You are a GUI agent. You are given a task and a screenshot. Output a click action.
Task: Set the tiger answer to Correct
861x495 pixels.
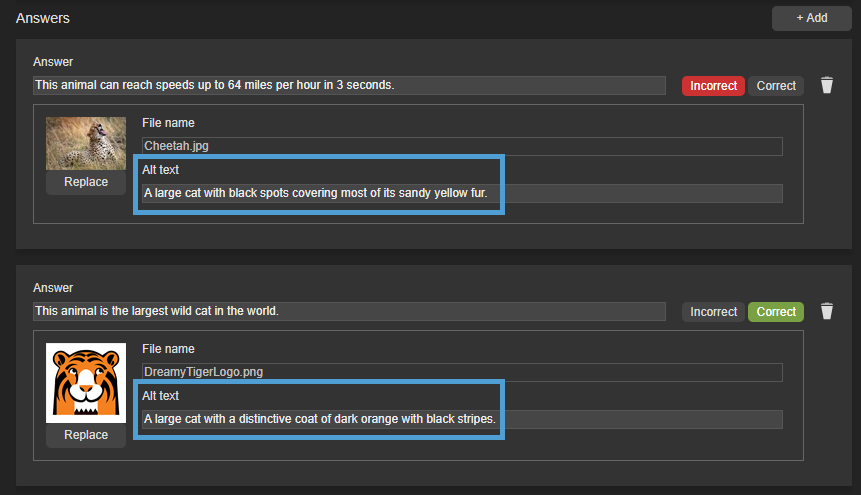(x=776, y=312)
